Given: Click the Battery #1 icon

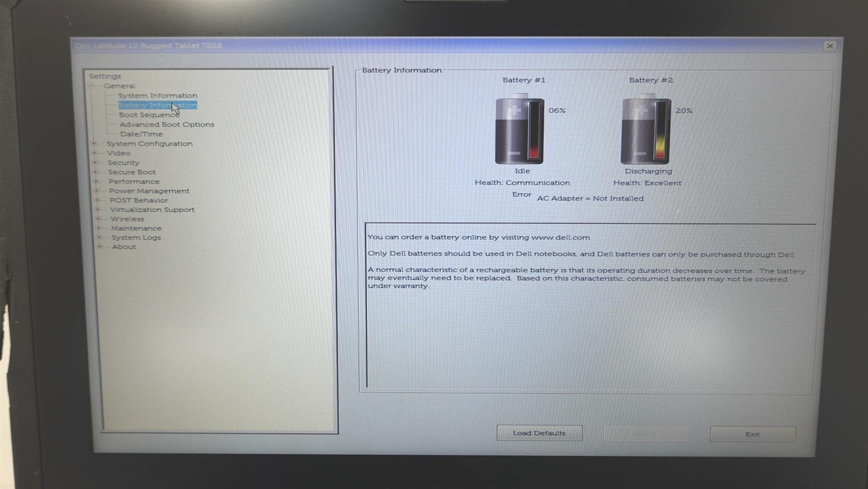Looking at the screenshot, I should point(520,129).
